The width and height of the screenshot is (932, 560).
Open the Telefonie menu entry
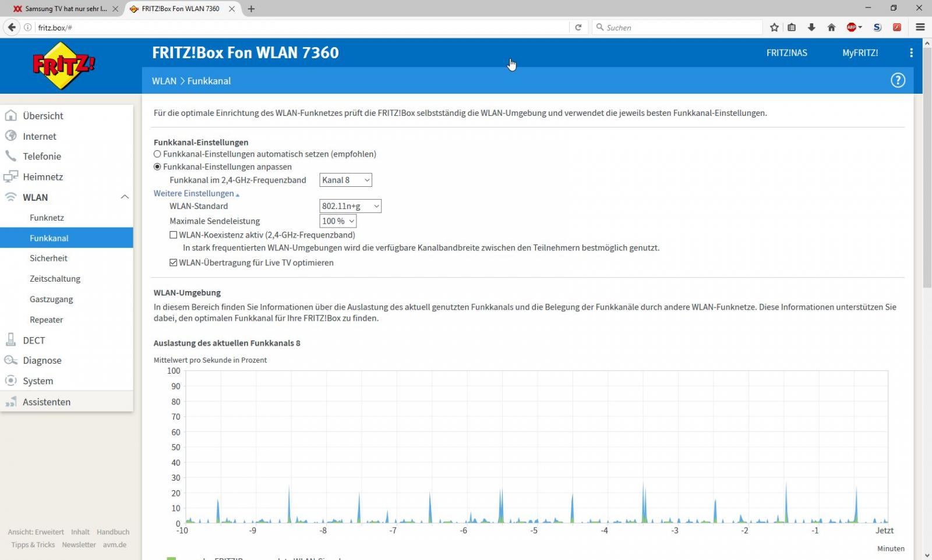42,156
